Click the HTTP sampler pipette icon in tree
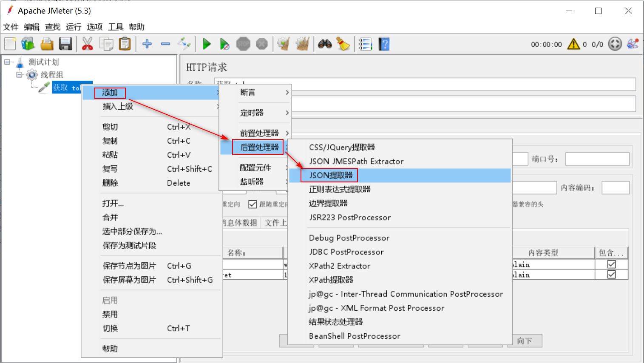 click(x=44, y=87)
